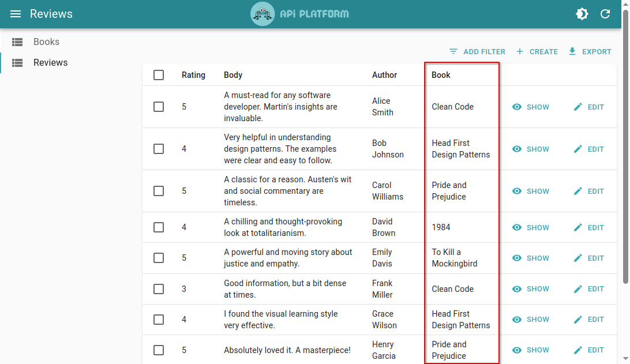Click the Body column header
Viewport: 630px width, 364px height.
click(233, 75)
